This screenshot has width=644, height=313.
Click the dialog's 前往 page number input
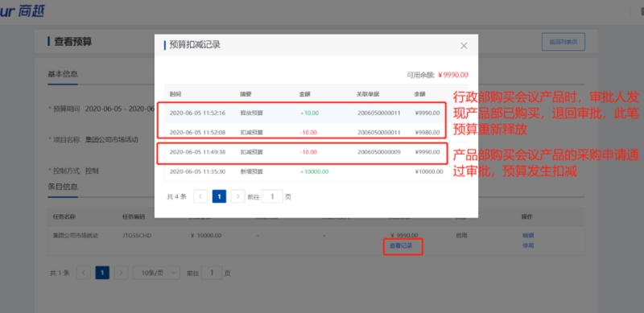pos(272,196)
